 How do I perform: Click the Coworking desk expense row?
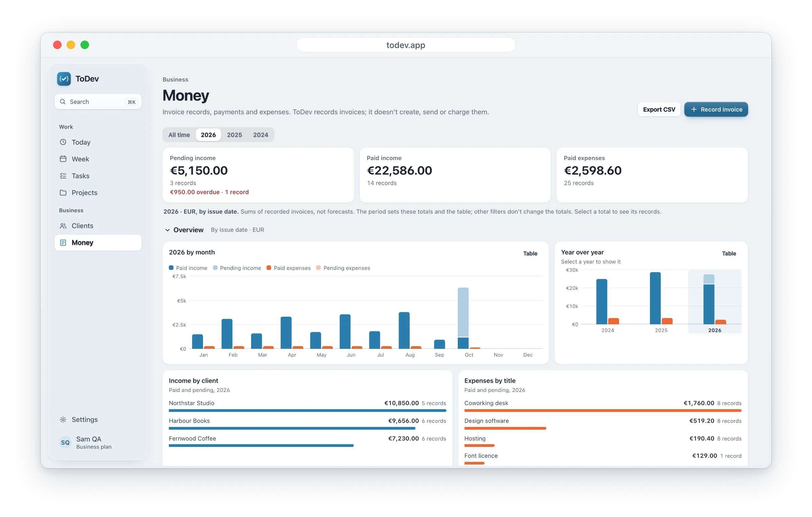tap(603, 406)
